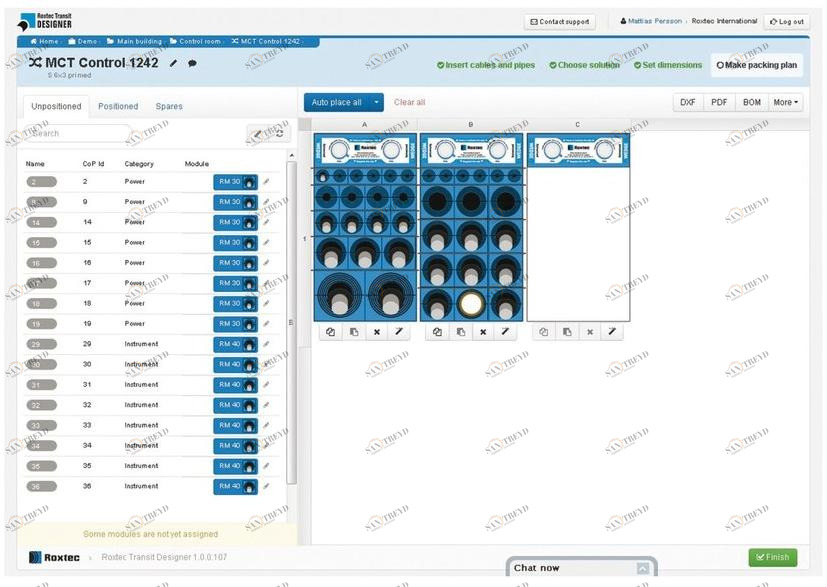Click the refresh icon above the cable list
Screen dimensions: 827x587
click(276, 133)
